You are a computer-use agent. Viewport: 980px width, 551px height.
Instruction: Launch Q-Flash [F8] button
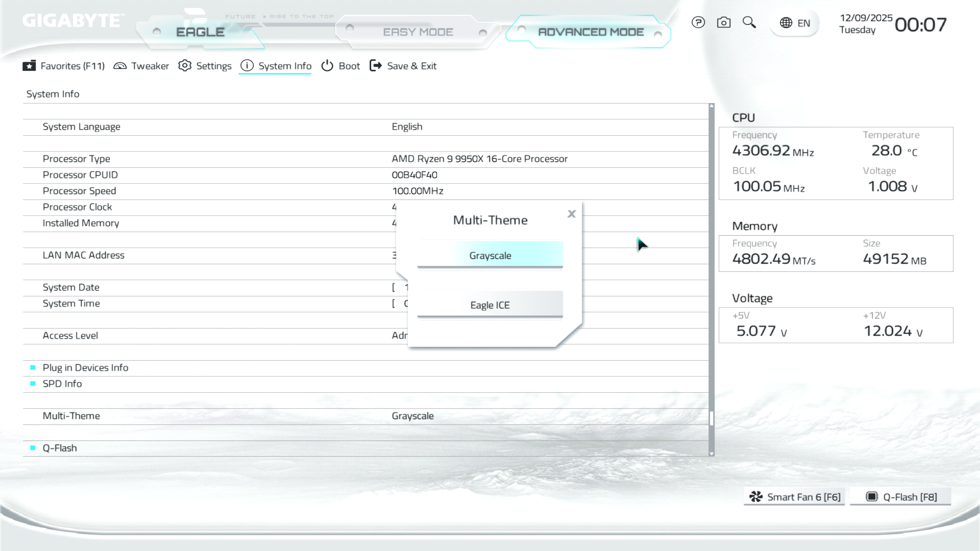click(x=901, y=497)
